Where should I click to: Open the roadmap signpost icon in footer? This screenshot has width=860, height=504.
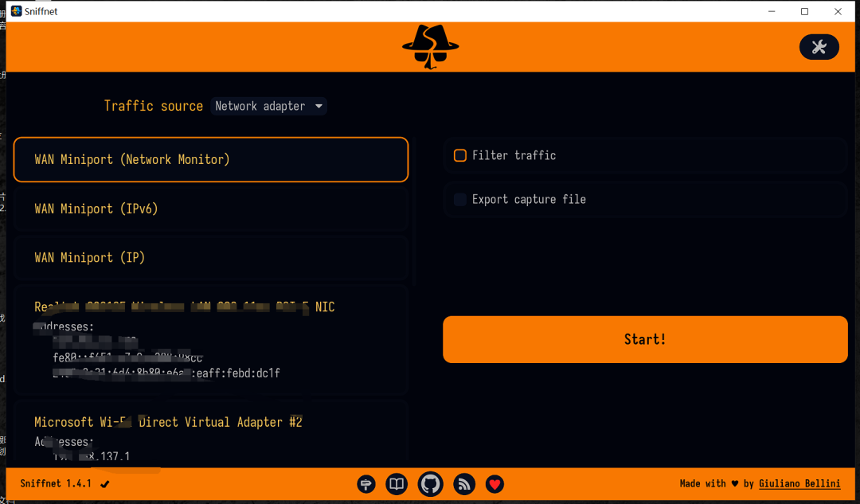click(365, 484)
